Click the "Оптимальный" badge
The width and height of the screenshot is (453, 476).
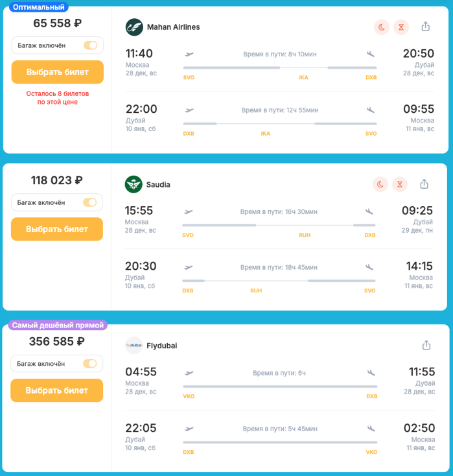tap(39, 7)
